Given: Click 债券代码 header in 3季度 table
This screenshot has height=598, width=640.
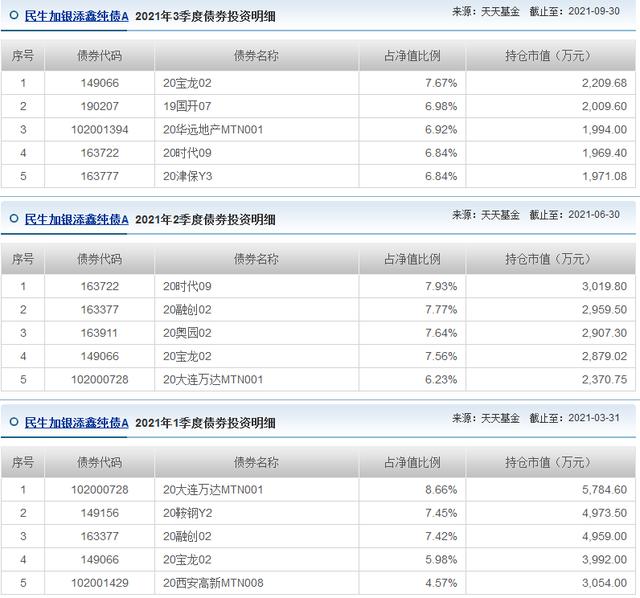Looking at the screenshot, I should tap(100, 56).
